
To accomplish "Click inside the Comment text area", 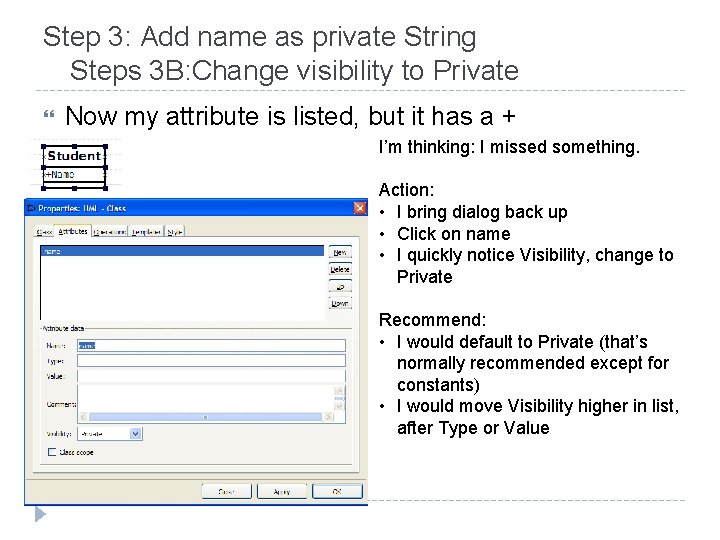I will pyautogui.click(x=206, y=399).
